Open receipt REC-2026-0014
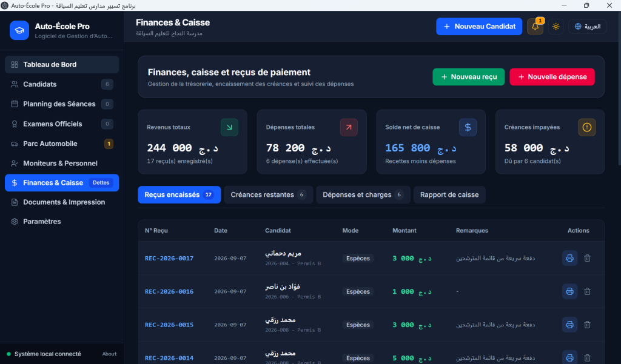 coord(169,358)
